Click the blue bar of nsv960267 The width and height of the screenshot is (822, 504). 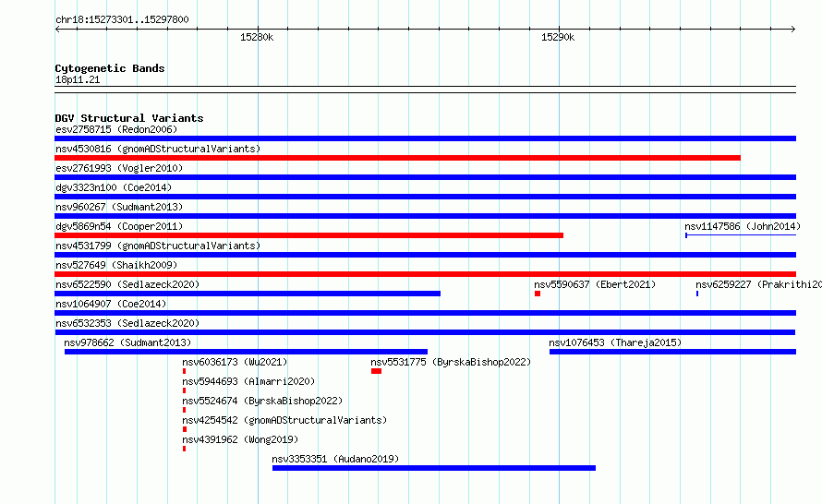425,216
